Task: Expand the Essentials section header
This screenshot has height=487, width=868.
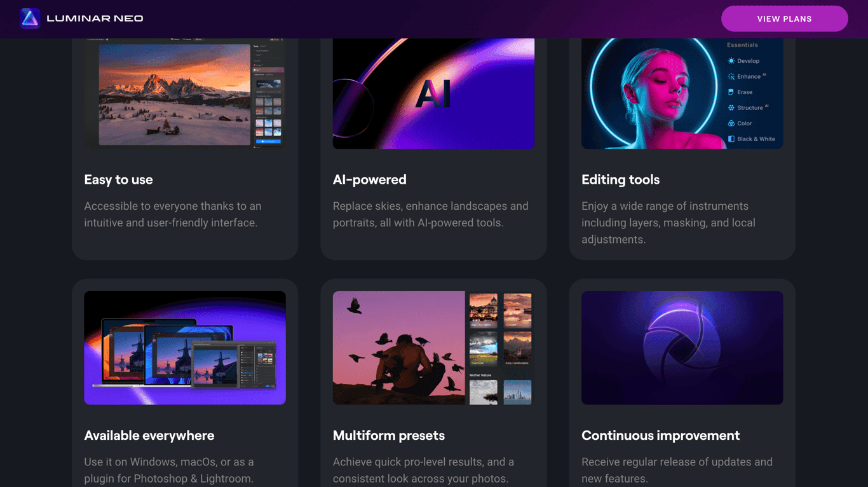Action: pyautogui.click(x=742, y=45)
